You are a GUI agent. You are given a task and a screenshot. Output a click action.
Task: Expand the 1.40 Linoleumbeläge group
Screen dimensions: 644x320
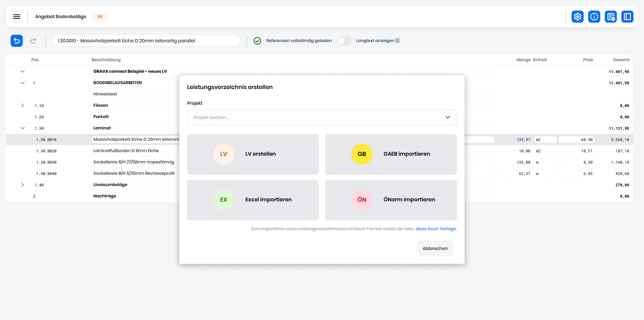click(x=23, y=185)
